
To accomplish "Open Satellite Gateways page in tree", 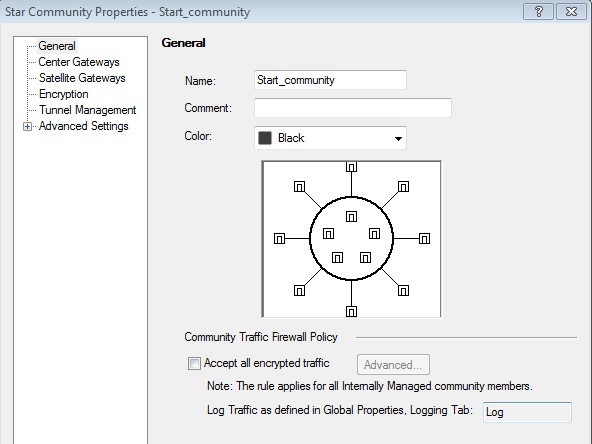I will [82, 78].
